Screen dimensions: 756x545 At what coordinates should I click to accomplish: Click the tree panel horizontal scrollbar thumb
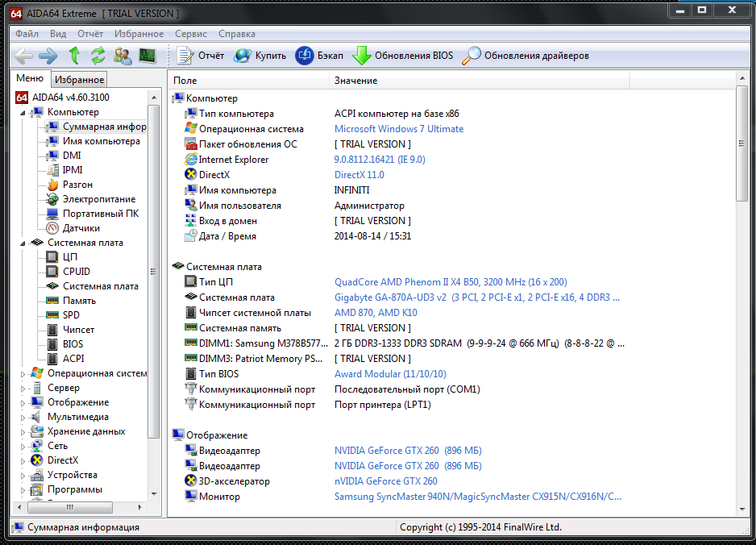pyautogui.click(x=70, y=507)
